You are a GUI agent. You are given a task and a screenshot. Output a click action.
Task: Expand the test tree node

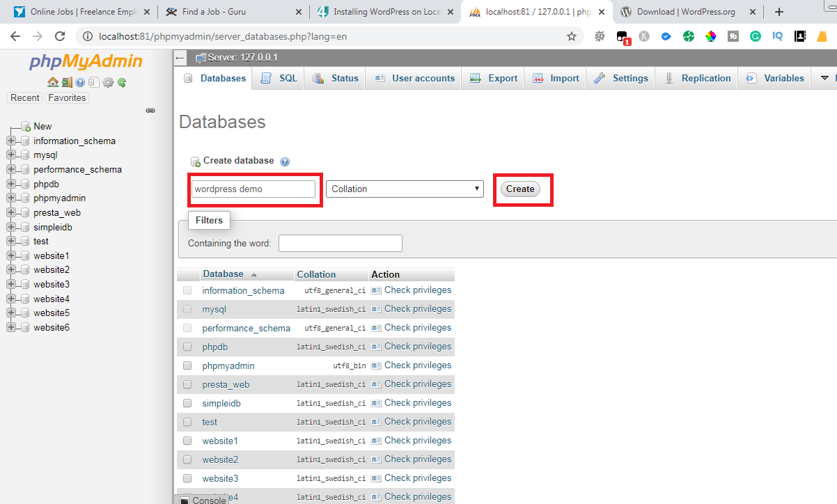(11, 241)
